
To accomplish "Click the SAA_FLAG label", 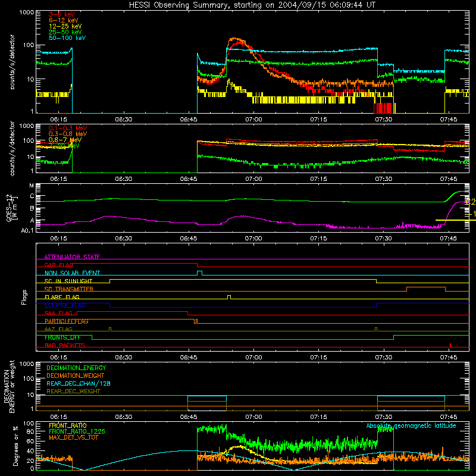I will (x=58, y=313).
